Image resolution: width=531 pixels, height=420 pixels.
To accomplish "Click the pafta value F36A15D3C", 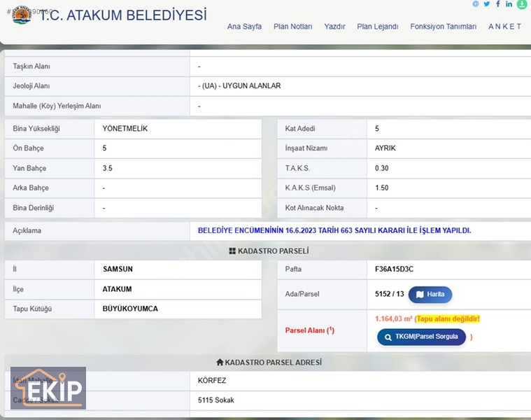I will point(394,269).
